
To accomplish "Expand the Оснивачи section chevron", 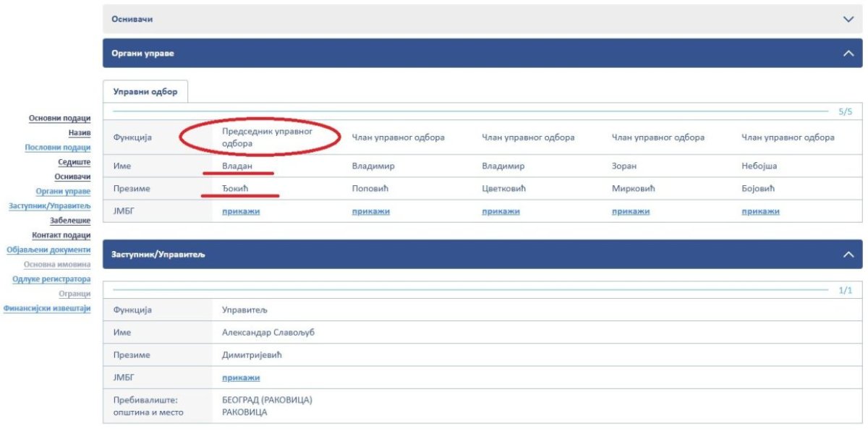I will 848,20.
